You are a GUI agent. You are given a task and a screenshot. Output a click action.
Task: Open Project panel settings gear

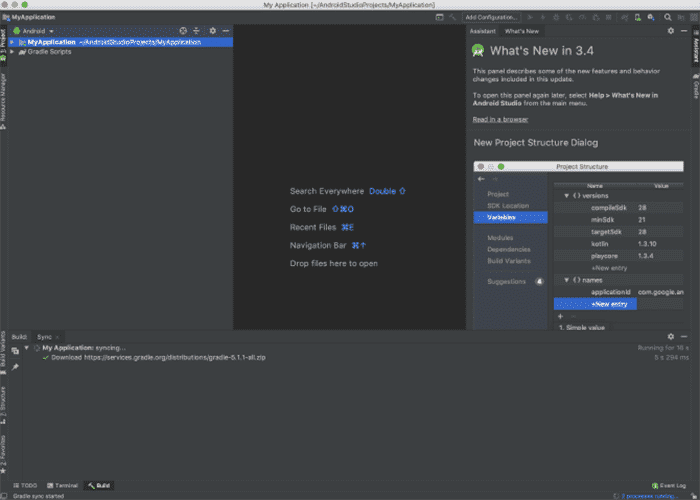(212, 31)
